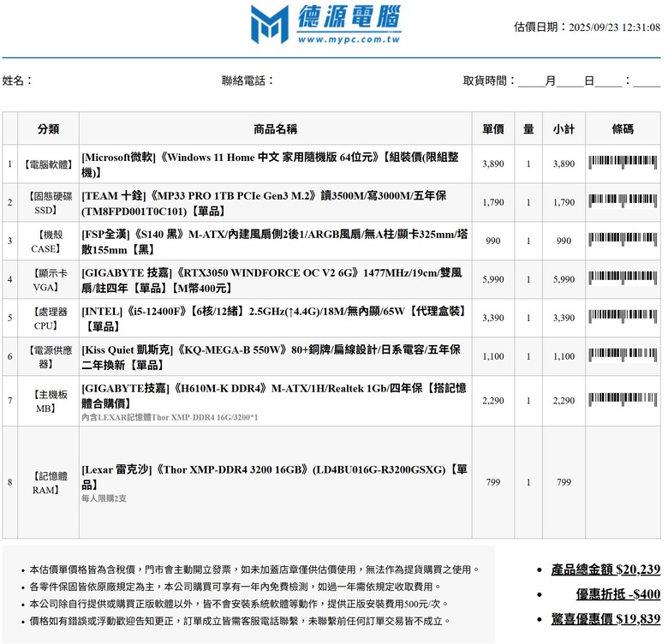668x644 pixels.
Task: Click the barcode in the H610M-K motherboard row
Action: coord(623,400)
